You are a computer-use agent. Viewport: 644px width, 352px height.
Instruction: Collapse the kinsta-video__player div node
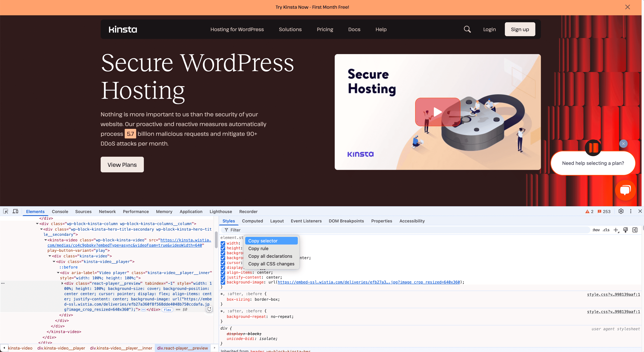coord(54,262)
